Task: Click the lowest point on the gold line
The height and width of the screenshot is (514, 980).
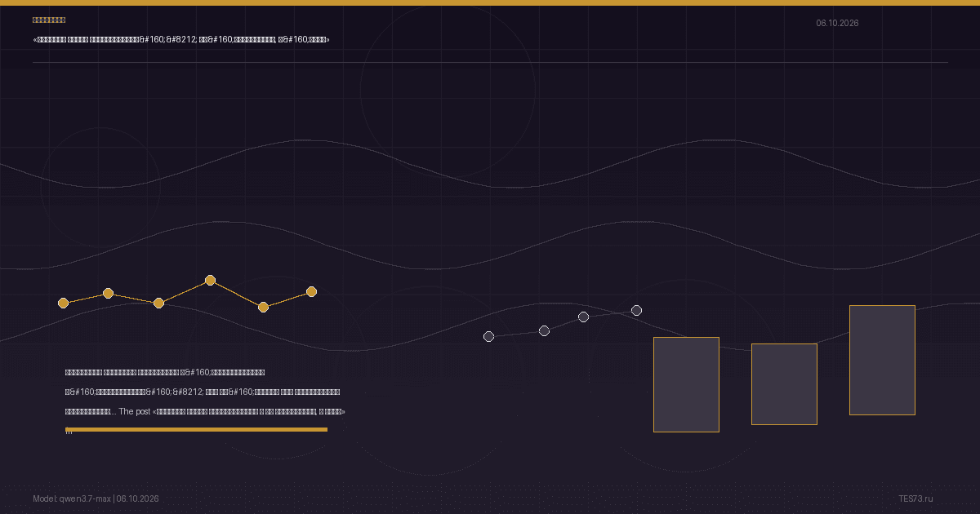Action: 263,307
